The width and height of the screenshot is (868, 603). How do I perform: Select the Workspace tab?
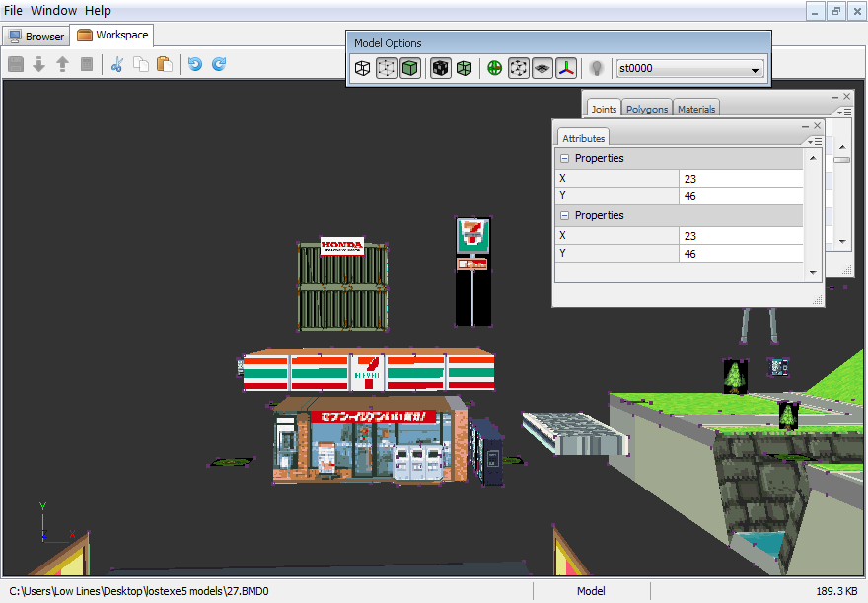112,35
